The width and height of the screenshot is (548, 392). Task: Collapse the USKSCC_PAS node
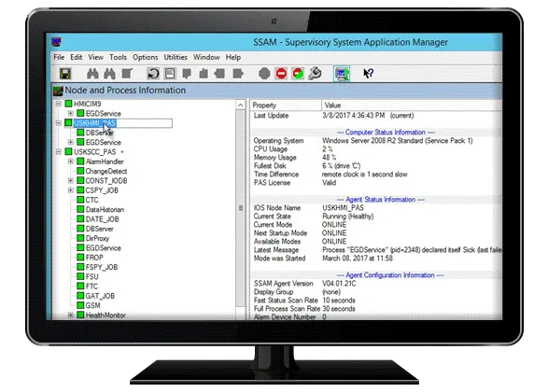[x=59, y=151]
